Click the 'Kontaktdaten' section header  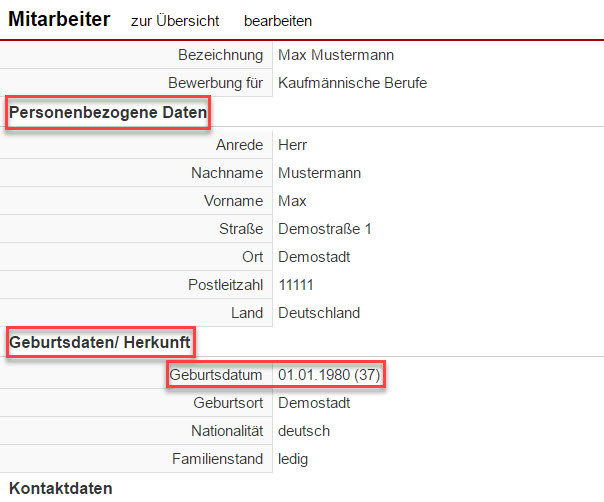pos(61,487)
